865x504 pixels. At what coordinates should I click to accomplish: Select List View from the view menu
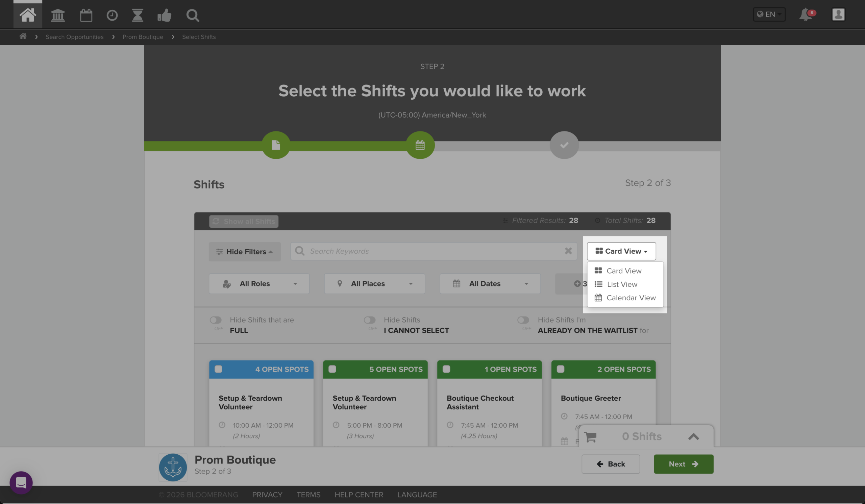click(622, 284)
